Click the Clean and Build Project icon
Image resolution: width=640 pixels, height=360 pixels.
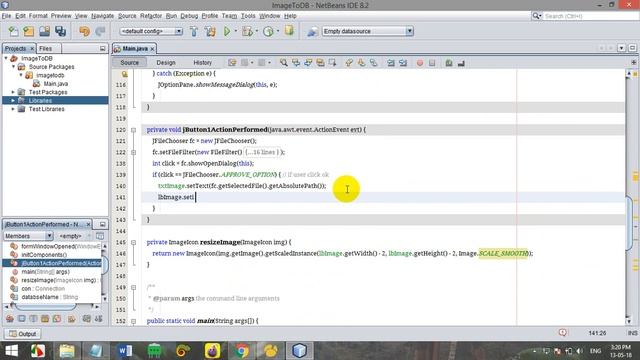(210, 31)
